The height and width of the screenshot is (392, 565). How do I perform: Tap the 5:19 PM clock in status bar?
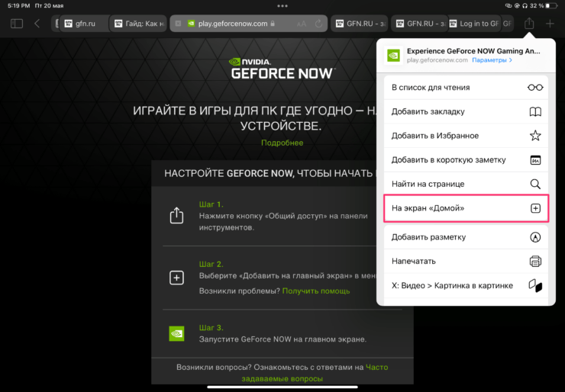pos(19,6)
